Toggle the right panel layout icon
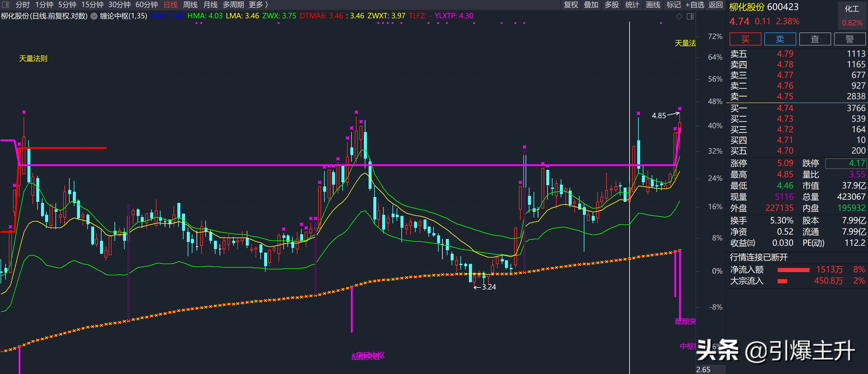The image size is (868, 374). pos(690,17)
